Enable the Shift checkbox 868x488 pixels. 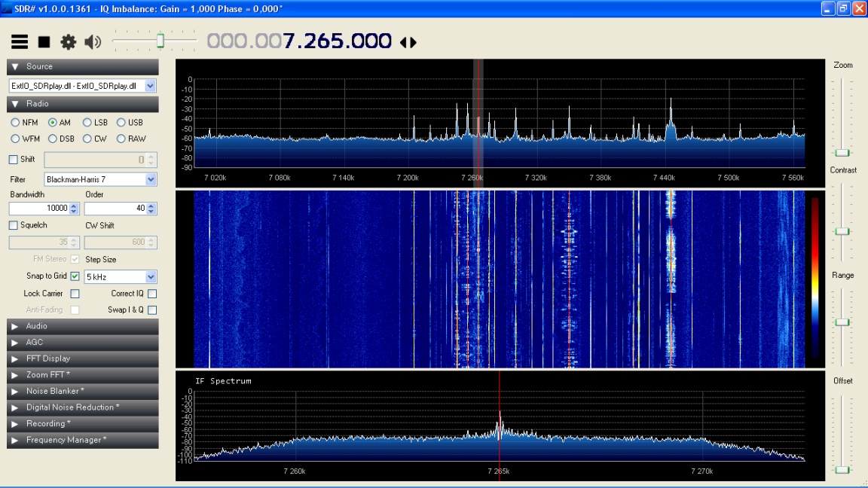pyautogui.click(x=14, y=160)
